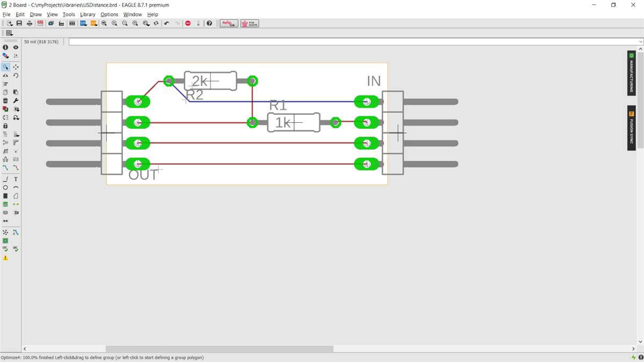
Task: Select the Text tool
Action: coord(16,179)
